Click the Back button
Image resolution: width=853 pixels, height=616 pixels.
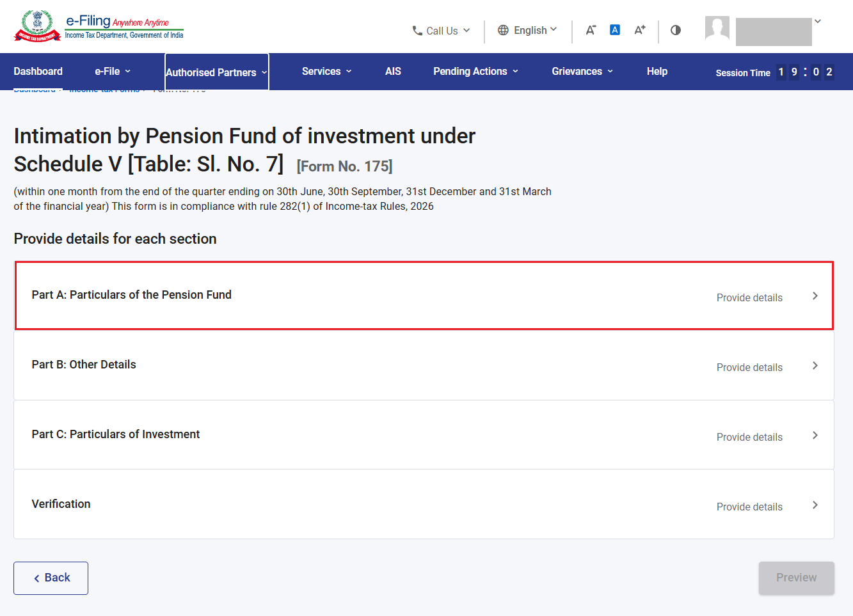pos(51,578)
